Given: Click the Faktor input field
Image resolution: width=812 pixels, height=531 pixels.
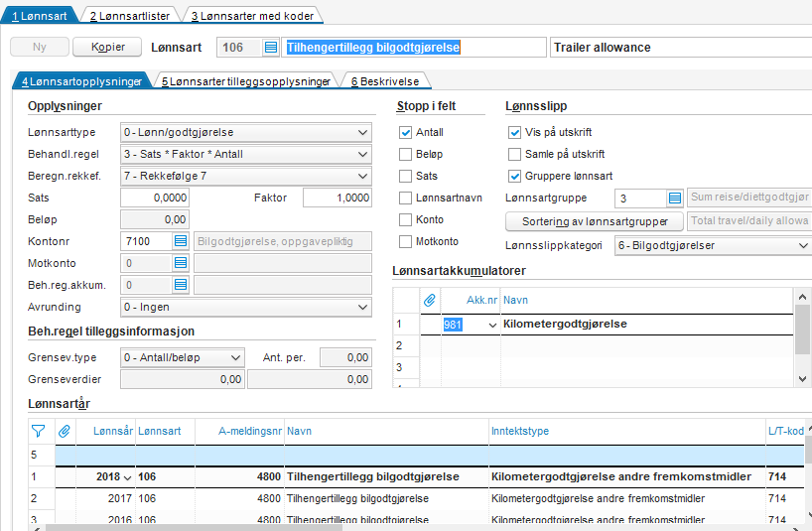Looking at the screenshot, I should click(x=338, y=198).
